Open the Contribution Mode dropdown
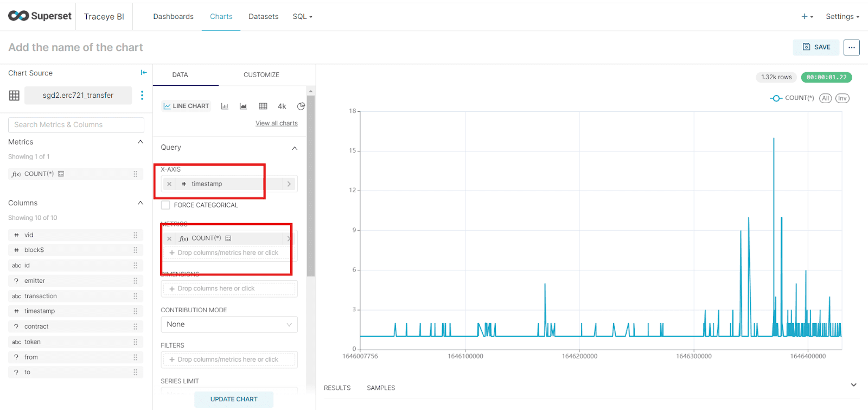868x410 pixels. pyautogui.click(x=229, y=324)
